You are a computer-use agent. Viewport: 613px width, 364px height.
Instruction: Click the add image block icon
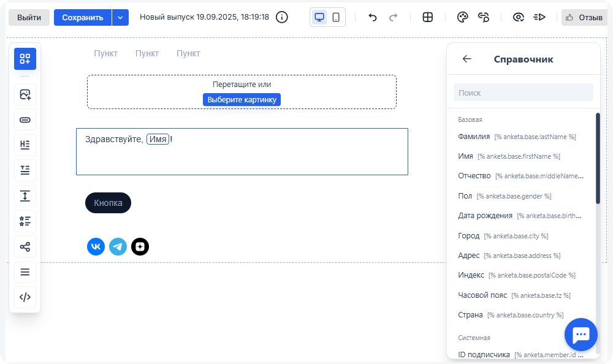pos(25,94)
